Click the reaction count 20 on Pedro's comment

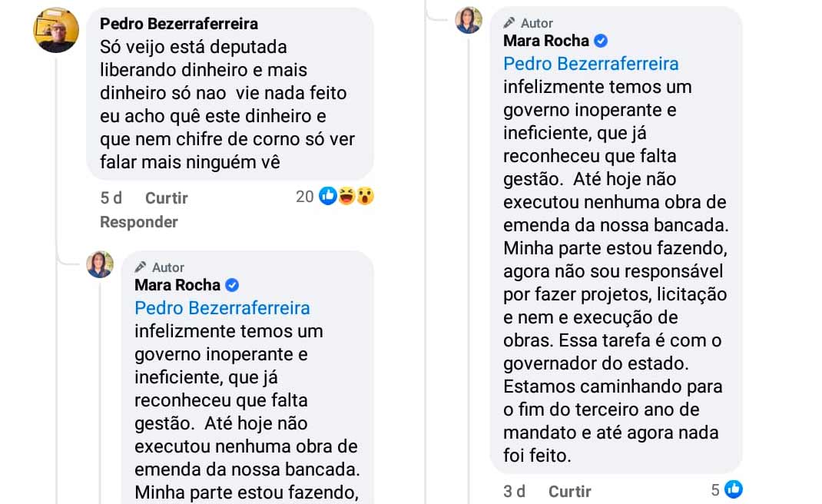(304, 197)
